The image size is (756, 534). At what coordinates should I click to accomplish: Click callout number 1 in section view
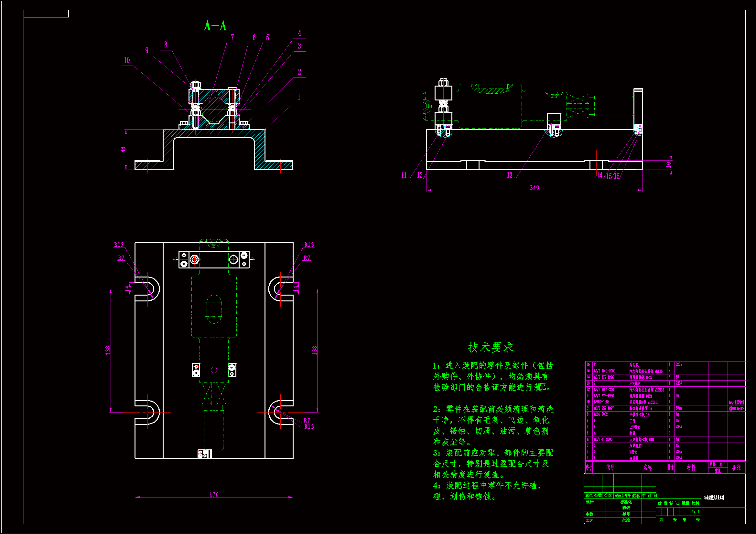(299, 97)
